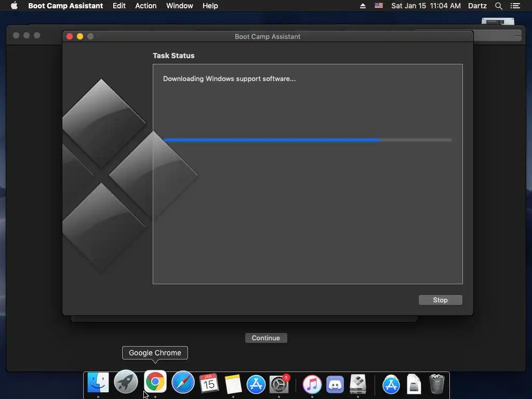This screenshot has height=399, width=532.
Task: Click the Boot Camp Assistant window title
Action: pyautogui.click(x=268, y=37)
